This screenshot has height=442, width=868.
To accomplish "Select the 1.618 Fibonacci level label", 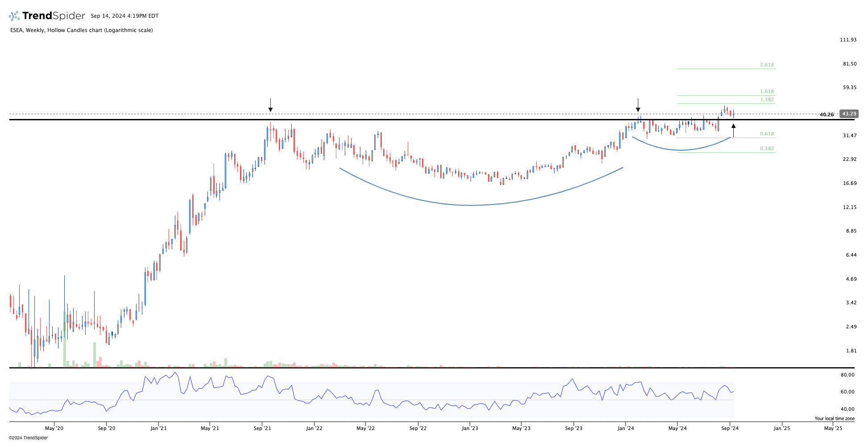I will pyautogui.click(x=767, y=91).
